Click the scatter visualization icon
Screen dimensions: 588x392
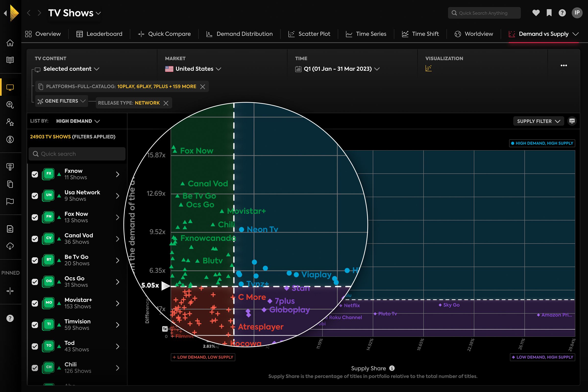pyautogui.click(x=429, y=68)
